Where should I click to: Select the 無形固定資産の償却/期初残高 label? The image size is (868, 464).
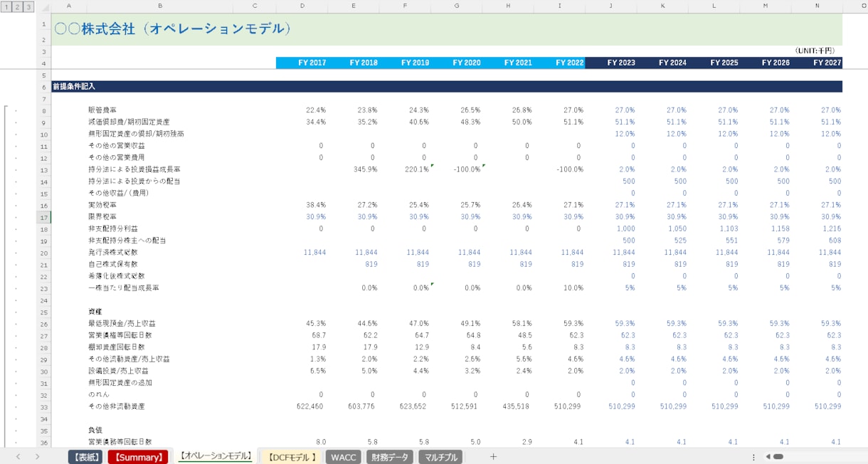coord(136,134)
